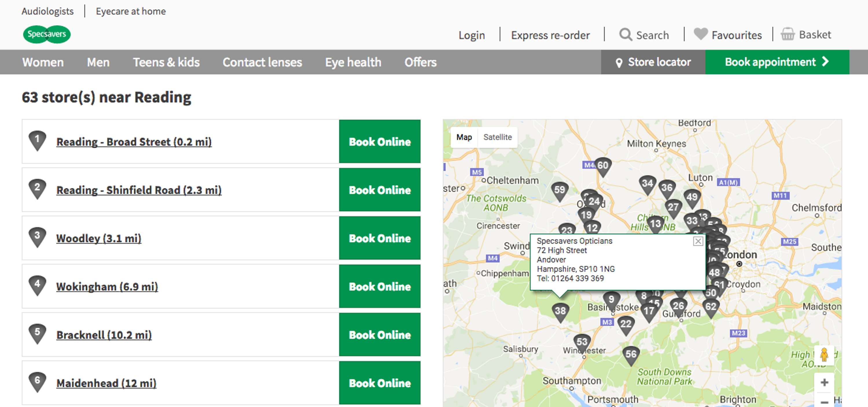The width and height of the screenshot is (868, 407).
Task: Click map marker 53
Action: point(582,343)
